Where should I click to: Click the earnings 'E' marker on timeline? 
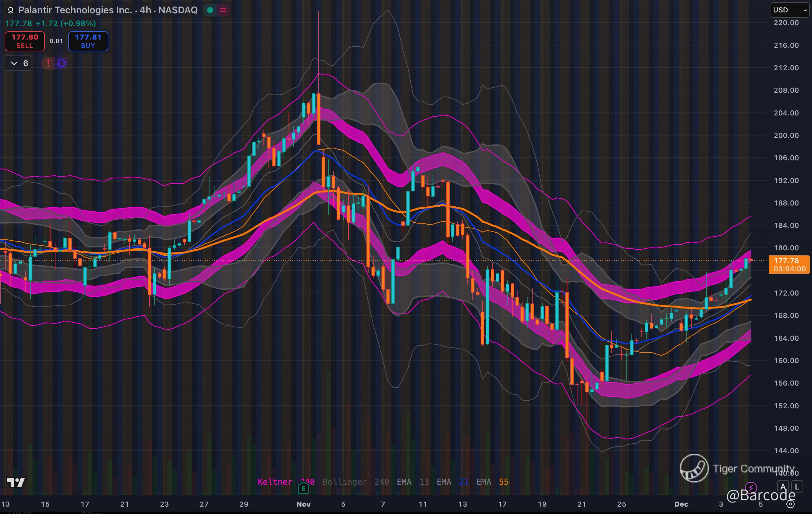(304, 488)
